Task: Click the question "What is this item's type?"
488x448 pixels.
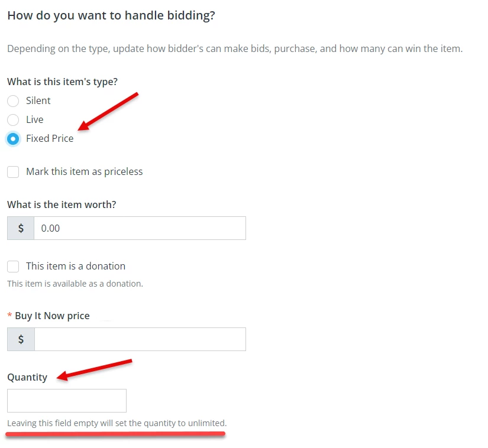Action: click(x=62, y=82)
